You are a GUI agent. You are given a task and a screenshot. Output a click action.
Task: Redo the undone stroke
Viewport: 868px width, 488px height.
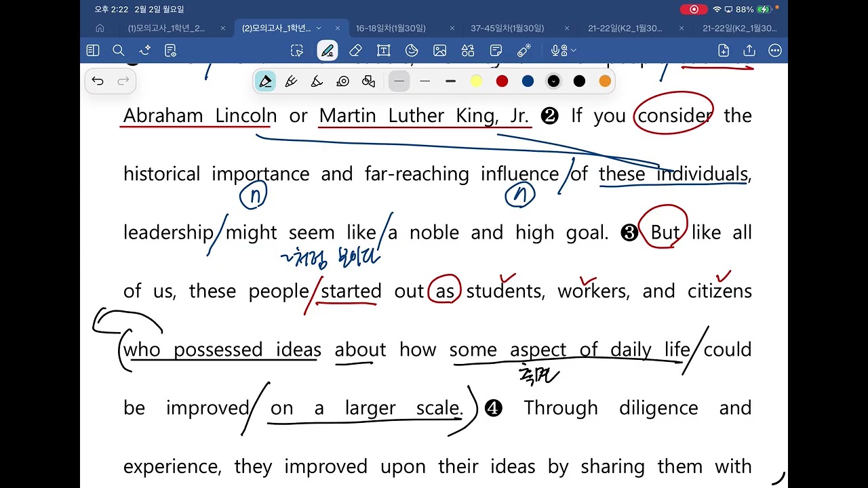(x=123, y=81)
